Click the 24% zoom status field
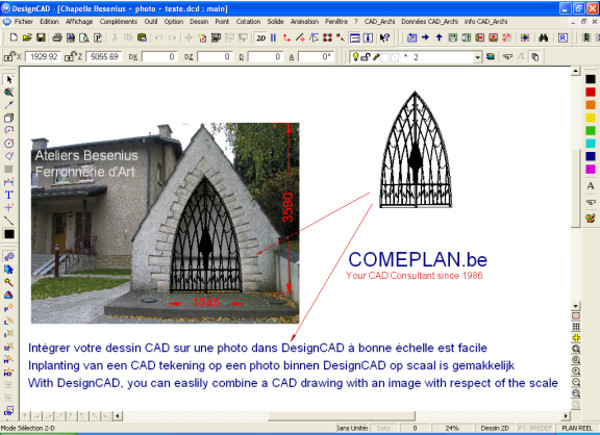The image size is (600, 435). pyautogui.click(x=452, y=428)
